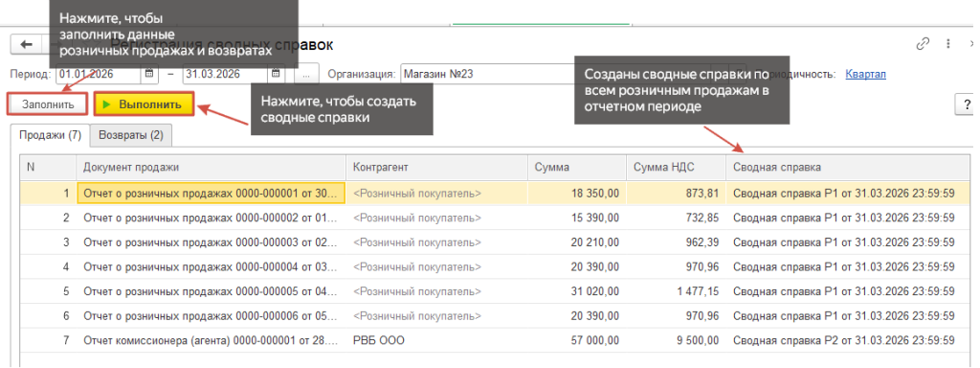
Task: Click the VAT cell 732,85
Action: pyautogui.click(x=676, y=218)
